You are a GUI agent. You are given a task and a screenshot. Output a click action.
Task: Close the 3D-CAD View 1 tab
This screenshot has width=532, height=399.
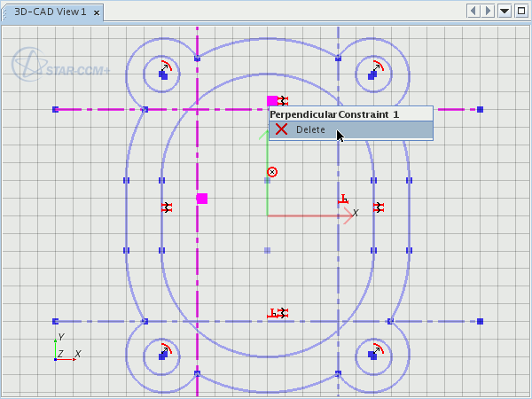(97, 12)
